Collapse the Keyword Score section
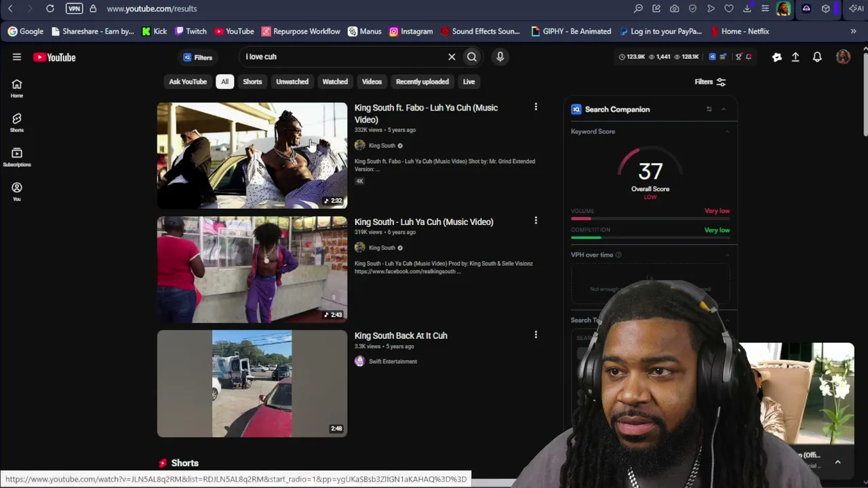 727,131
